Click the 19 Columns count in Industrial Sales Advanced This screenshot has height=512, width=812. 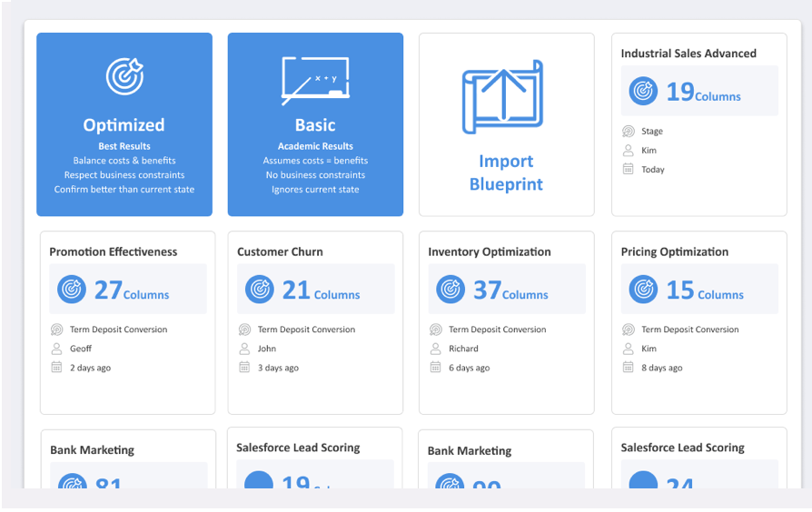click(x=703, y=92)
